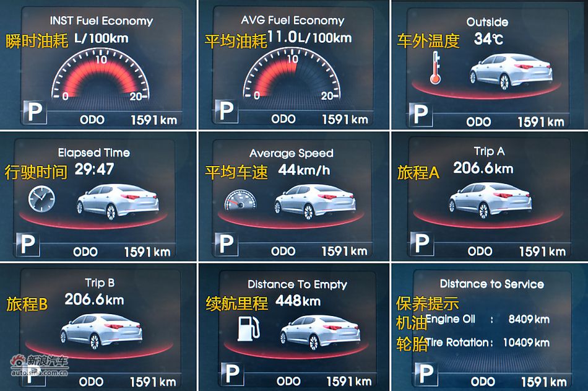This screenshot has width=588, height=391.
Task: Select the P gear indicator in Trip A panel
Action: pyautogui.click(x=422, y=243)
